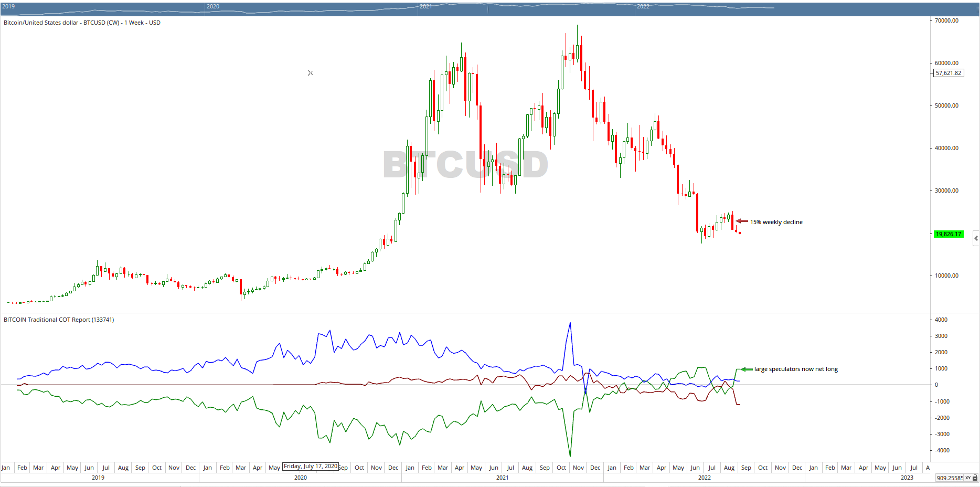This screenshot has width=980, height=487.
Task: Click the 60000.00 price axis label
Action: pos(946,63)
